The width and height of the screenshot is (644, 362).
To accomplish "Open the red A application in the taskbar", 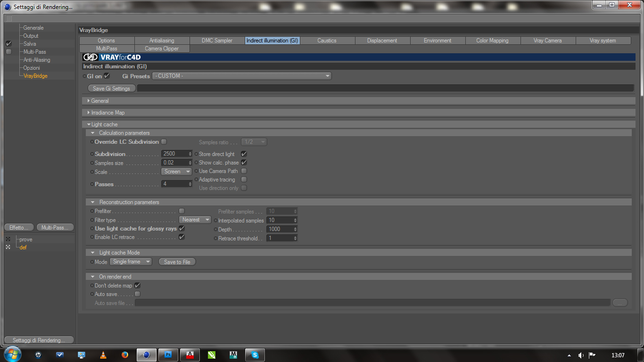I will 190,355.
